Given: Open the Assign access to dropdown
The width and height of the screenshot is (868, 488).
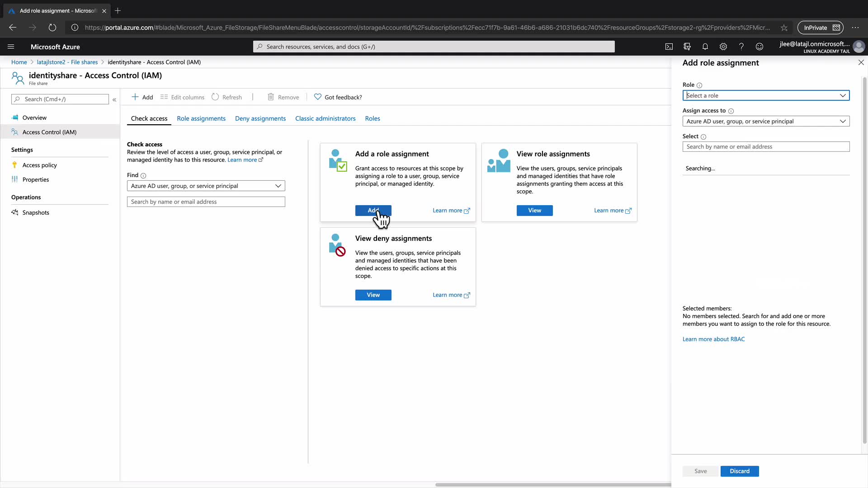Looking at the screenshot, I should tap(766, 121).
